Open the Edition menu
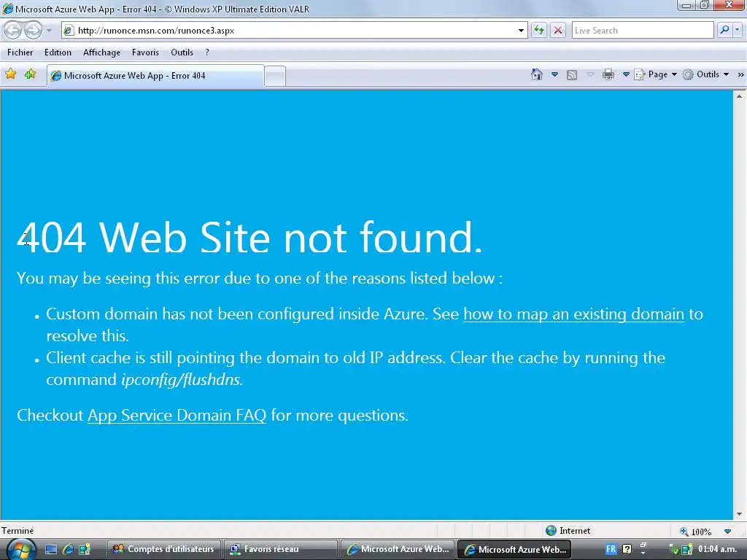Viewport: 747px width, 560px height. (58, 52)
